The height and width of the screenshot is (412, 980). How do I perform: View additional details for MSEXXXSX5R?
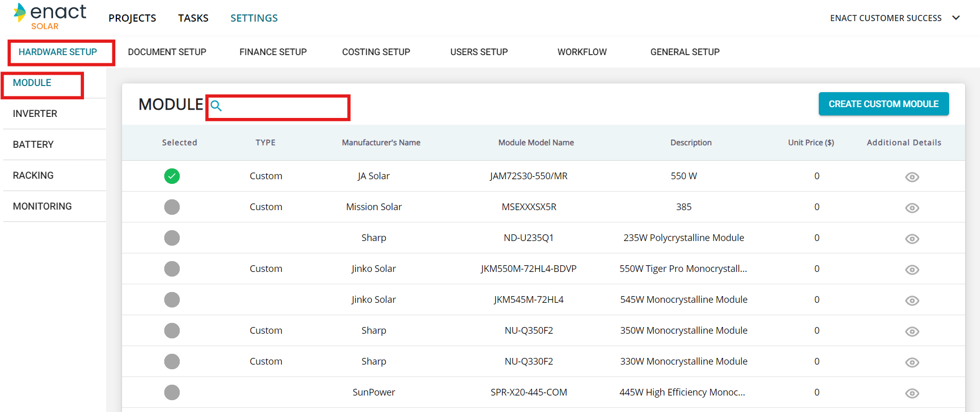click(912, 208)
